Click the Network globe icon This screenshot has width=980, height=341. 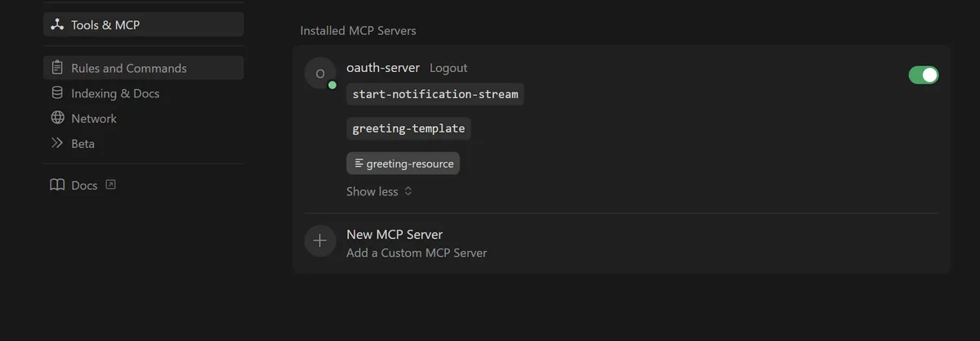pyautogui.click(x=57, y=118)
